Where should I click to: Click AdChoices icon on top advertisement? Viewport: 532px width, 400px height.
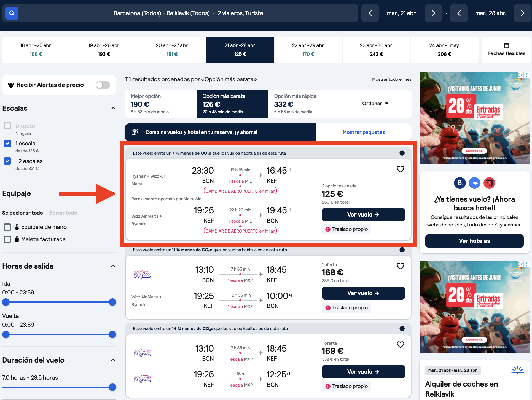(520, 75)
